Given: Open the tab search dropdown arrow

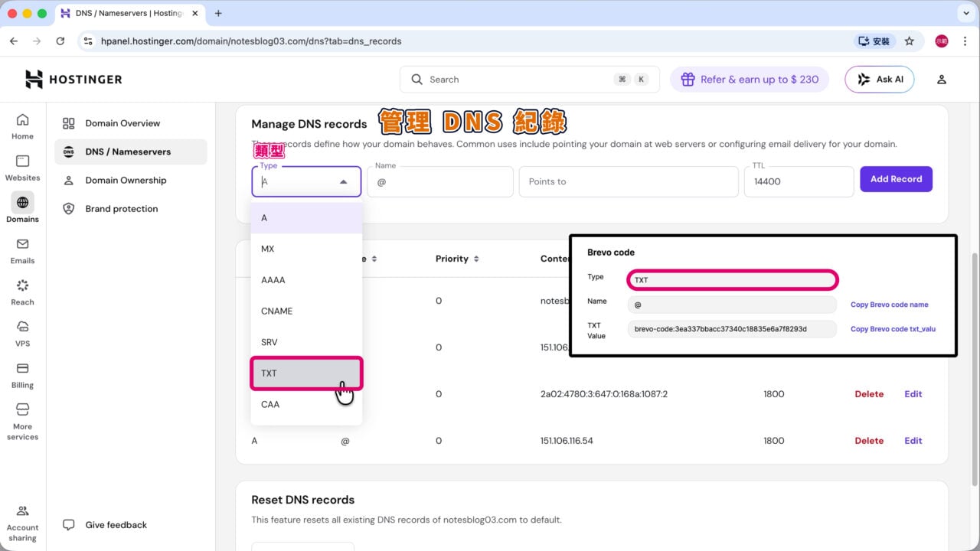Looking at the screenshot, I should [x=965, y=13].
